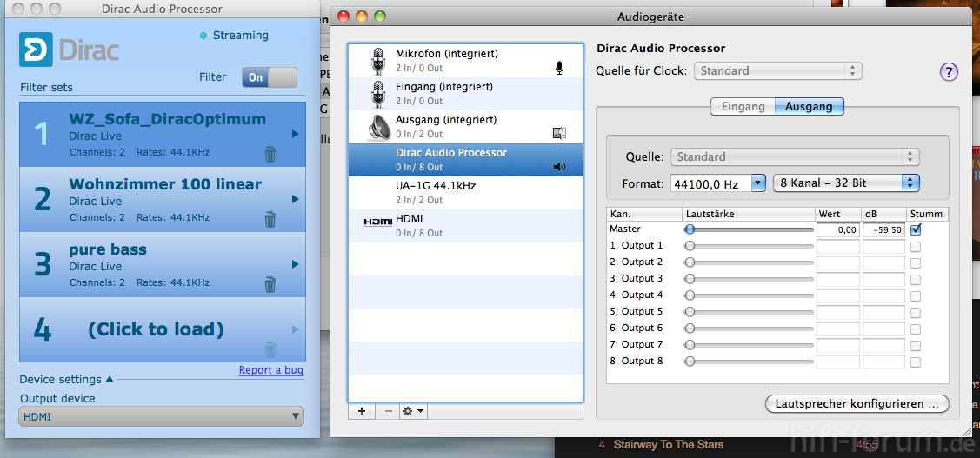The width and height of the screenshot is (980, 458).
Task: Click the default output speaker indicator on Dirac row
Action: [x=559, y=167]
